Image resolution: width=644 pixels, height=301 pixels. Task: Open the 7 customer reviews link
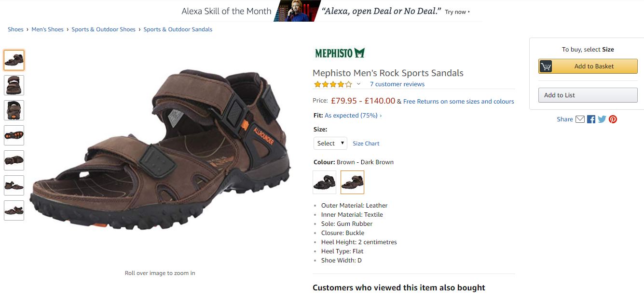397,84
